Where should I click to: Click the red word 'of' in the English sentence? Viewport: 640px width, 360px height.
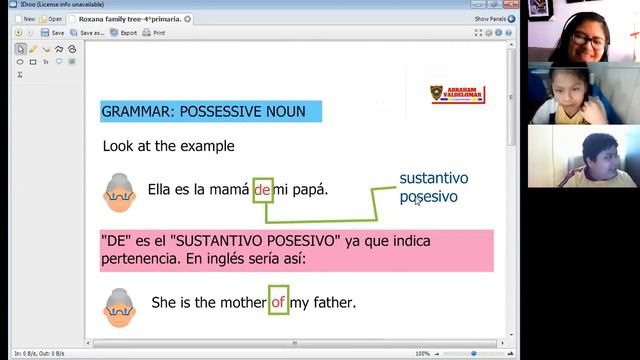[278, 302]
